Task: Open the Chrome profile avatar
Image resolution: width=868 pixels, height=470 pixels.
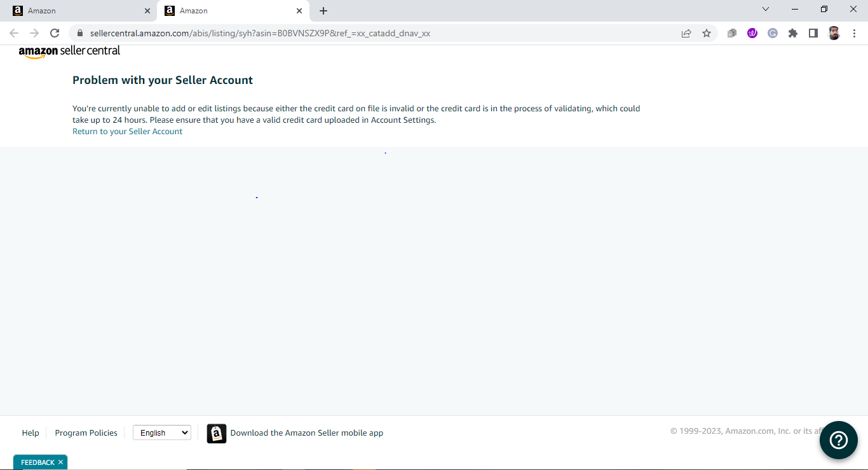Action: [x=834, y=33]
